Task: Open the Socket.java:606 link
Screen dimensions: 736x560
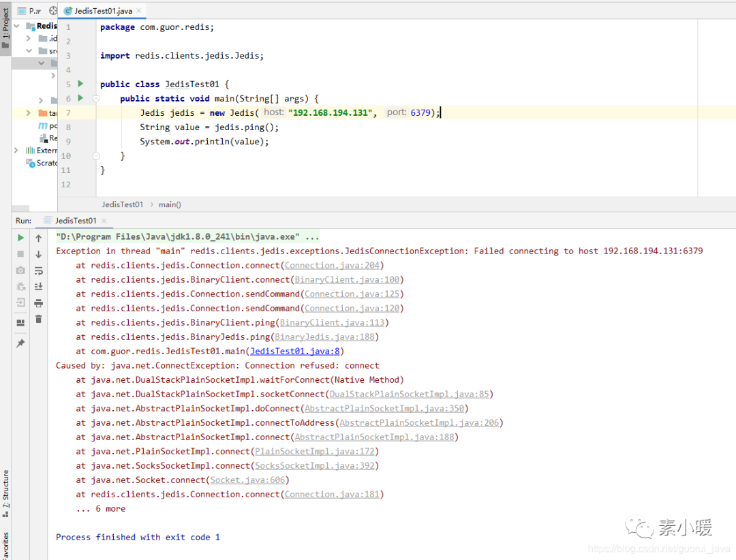Action: click(x=247, y=480)
